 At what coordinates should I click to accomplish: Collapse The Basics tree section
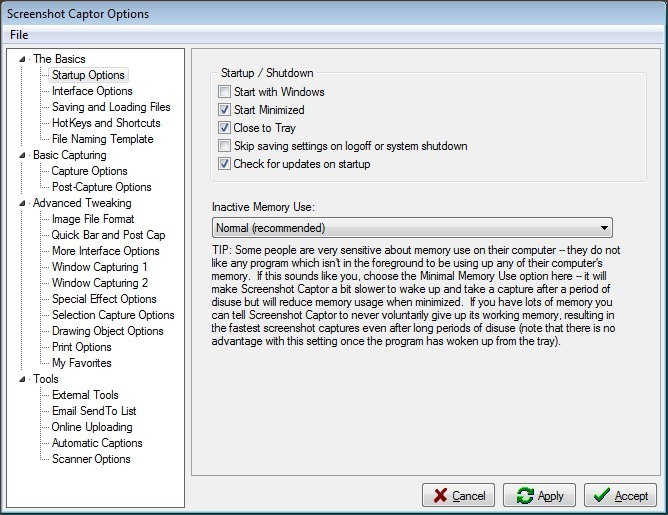point(24,60)
